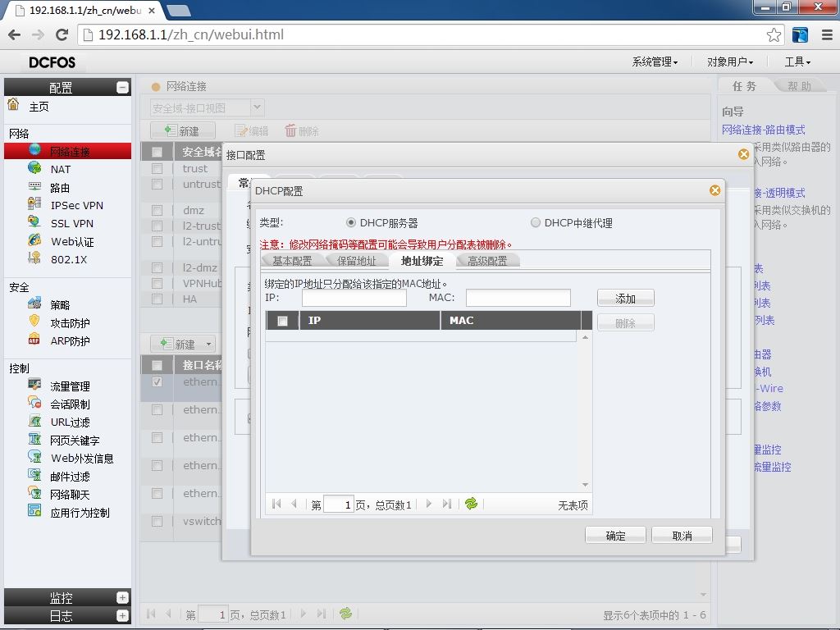Select the 网络连接 globe icon
This screenshot has width=840, height=630.
pos(34,149)
